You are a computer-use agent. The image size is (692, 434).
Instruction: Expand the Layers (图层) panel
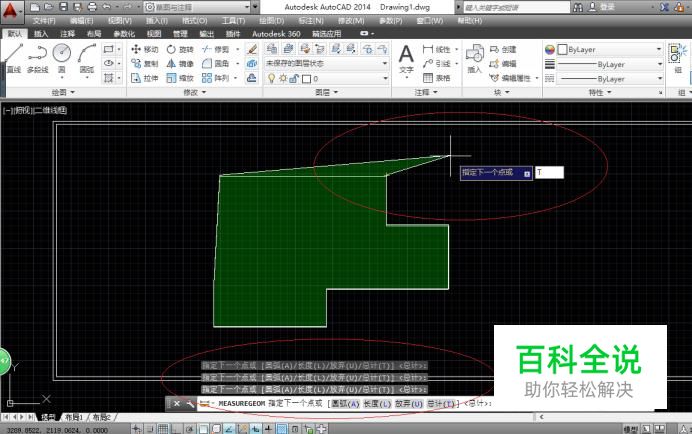(327, 92)
